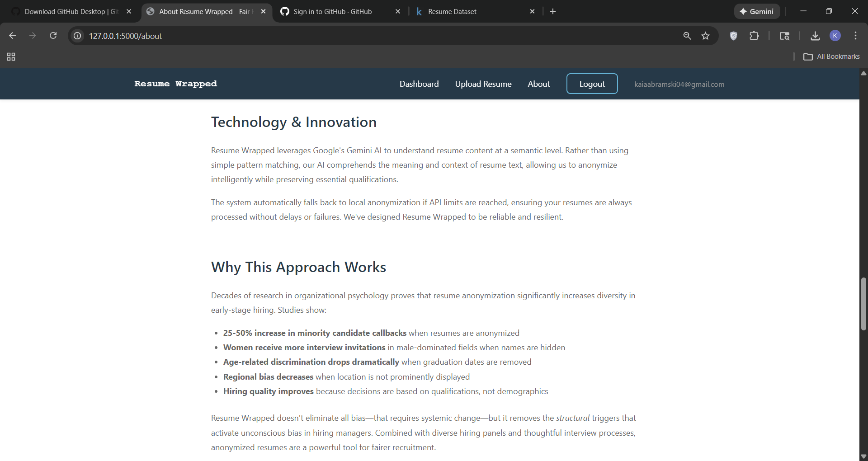Open the Extensions puzzle icon
The width and height of the screenshot is (868, 461).
coord(754,36)
